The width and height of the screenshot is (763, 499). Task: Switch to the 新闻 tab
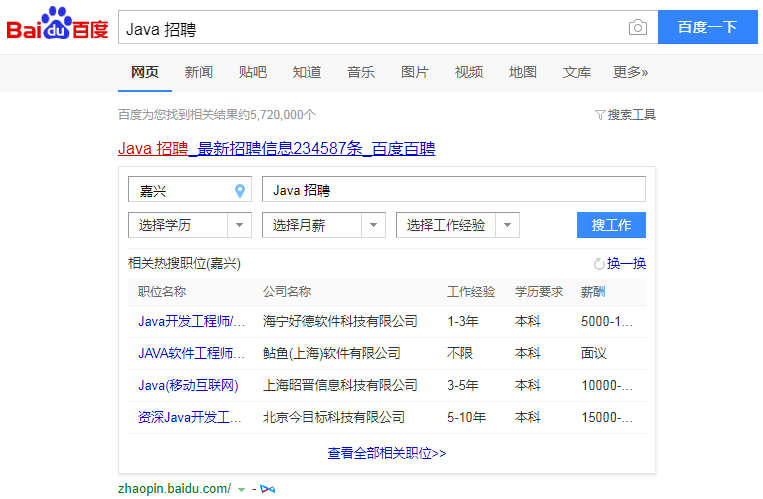click(199, 73)
